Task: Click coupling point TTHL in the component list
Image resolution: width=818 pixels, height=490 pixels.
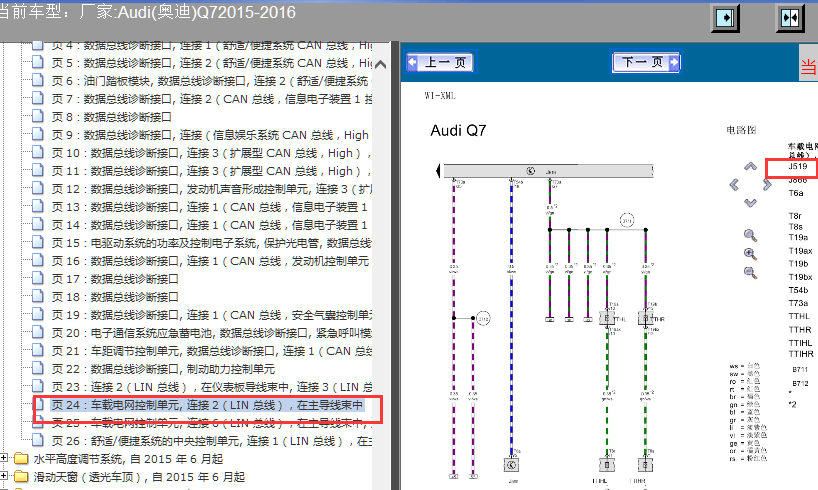Action: 799,316
